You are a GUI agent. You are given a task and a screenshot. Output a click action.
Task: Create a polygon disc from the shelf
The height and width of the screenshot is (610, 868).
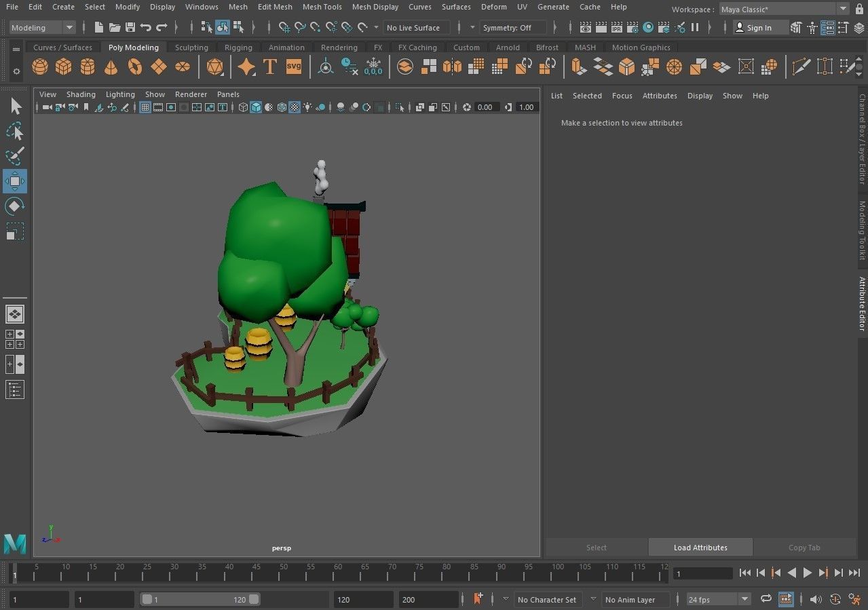point(183,66)
